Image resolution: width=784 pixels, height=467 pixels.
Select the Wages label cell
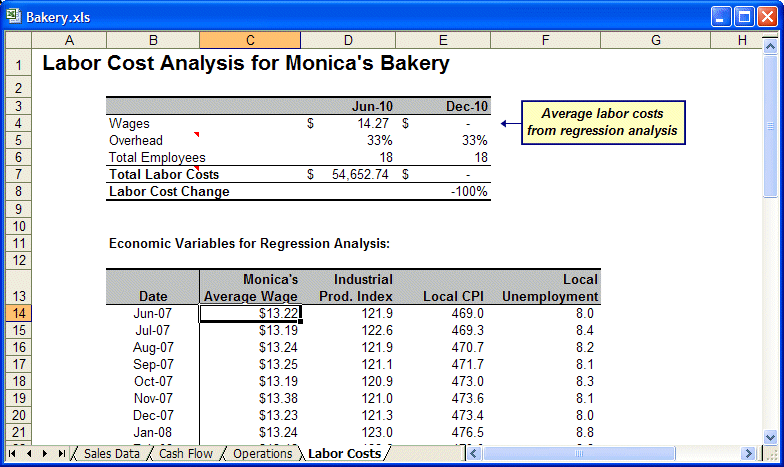click(129, 123)
